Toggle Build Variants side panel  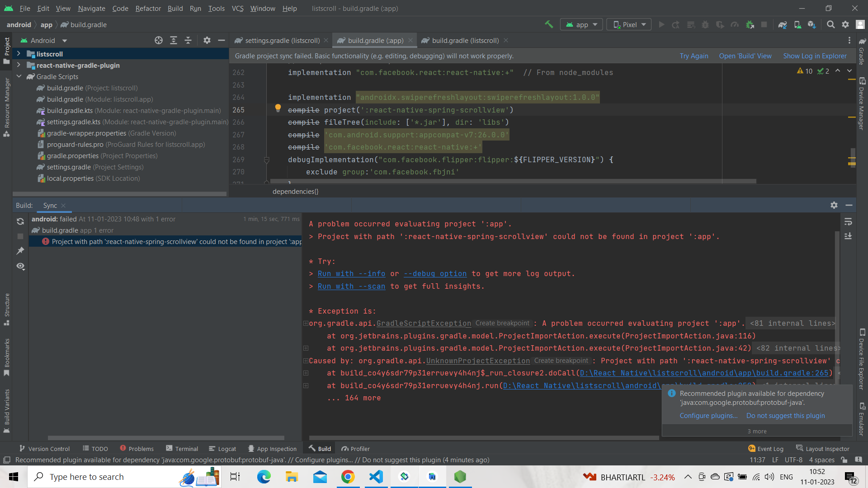click(x=6, y=411)
